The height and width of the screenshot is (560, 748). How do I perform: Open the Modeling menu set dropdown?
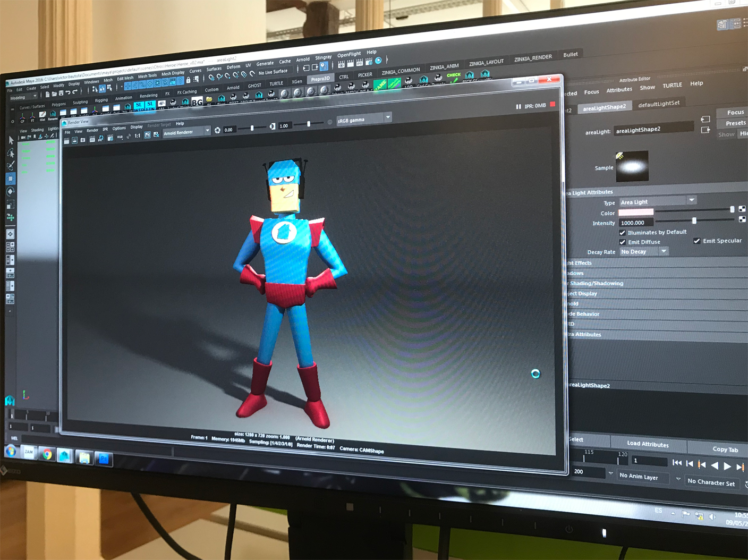23,97
